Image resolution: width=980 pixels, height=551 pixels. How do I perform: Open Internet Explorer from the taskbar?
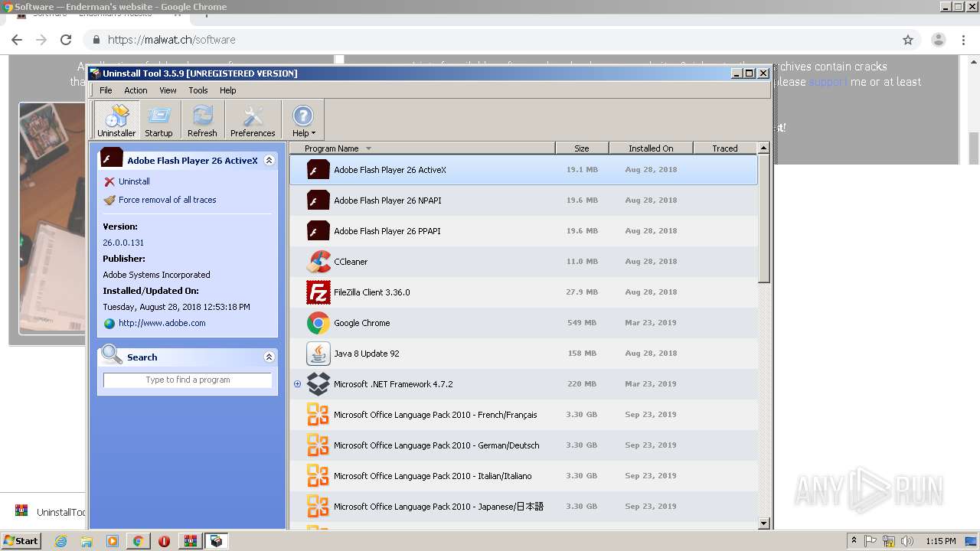click(x=61, y=541)
